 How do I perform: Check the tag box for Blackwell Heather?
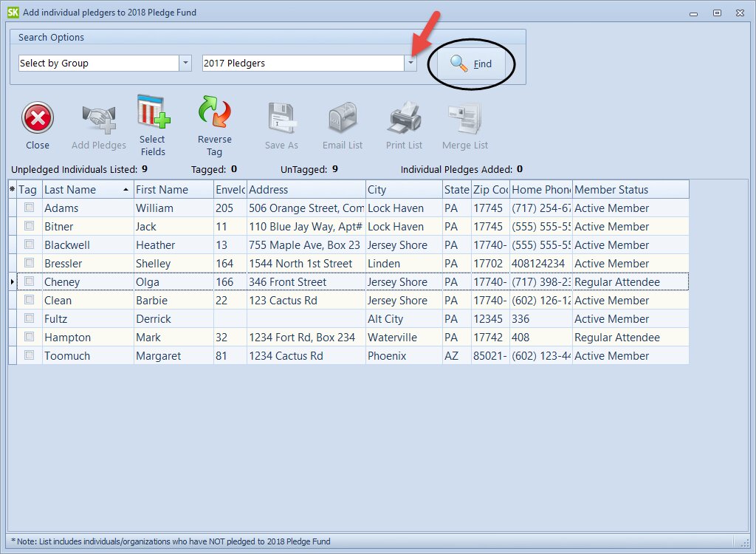30,244
